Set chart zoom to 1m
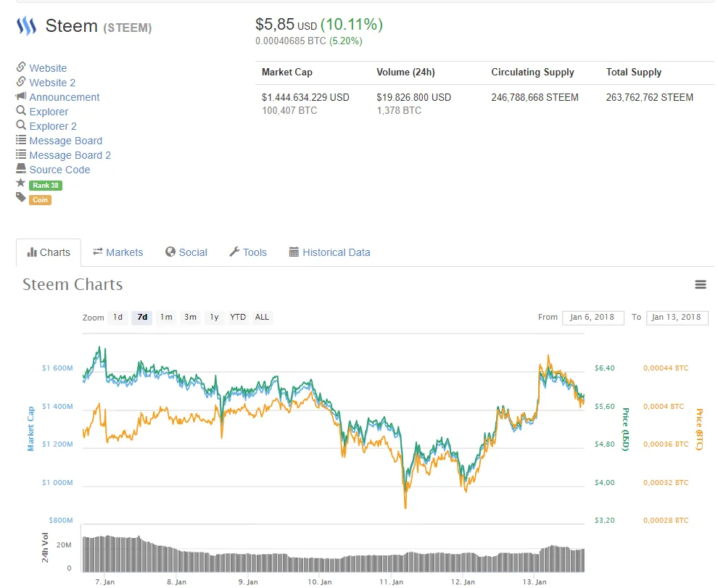This screenshot has height=588, width=718. pos(166,318)
